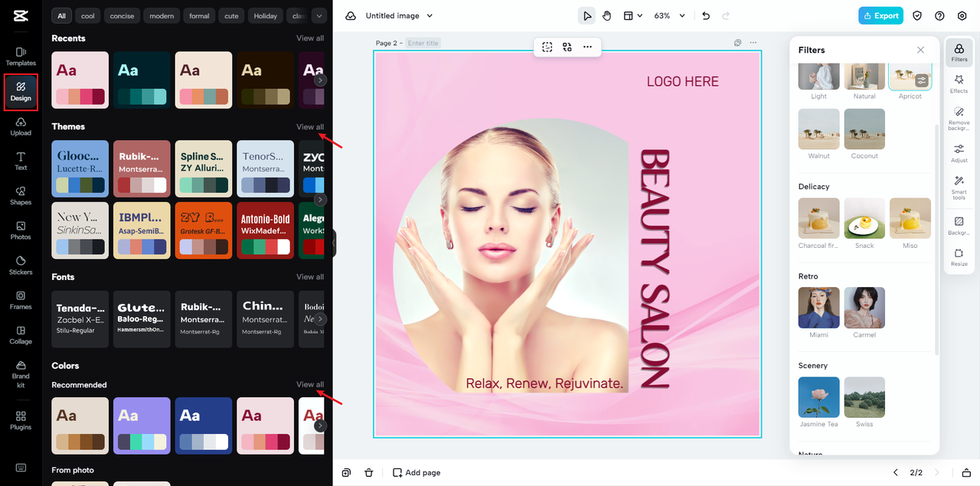
Task: View all Fonts
Action: point(310,277)
